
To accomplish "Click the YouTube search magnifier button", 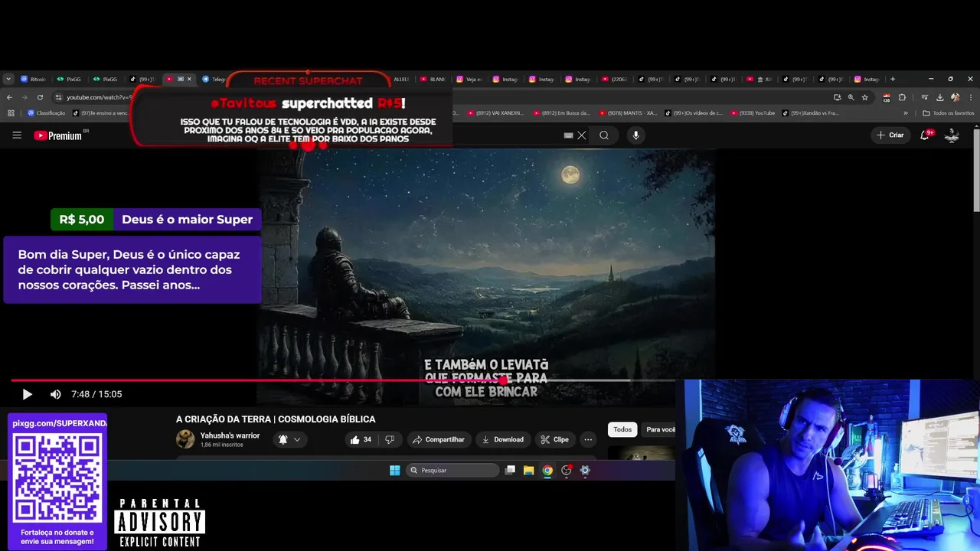I will (604, 135).
